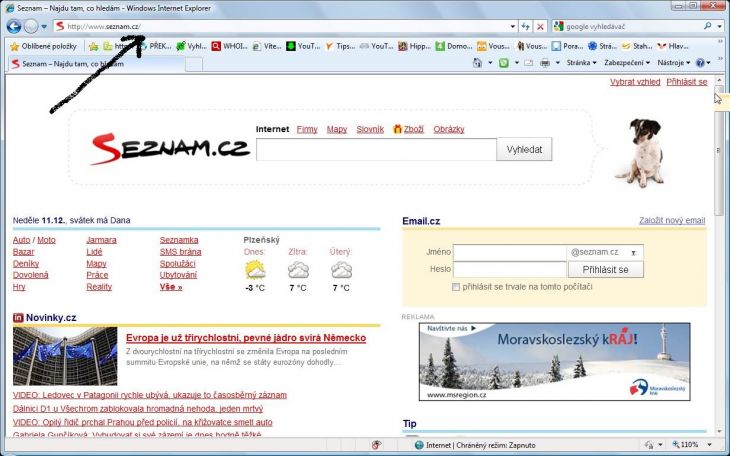Open the recent pages dropdown beside navigation arrows
The height and width of the screenshot is (456, 730).
click(44, 27)
